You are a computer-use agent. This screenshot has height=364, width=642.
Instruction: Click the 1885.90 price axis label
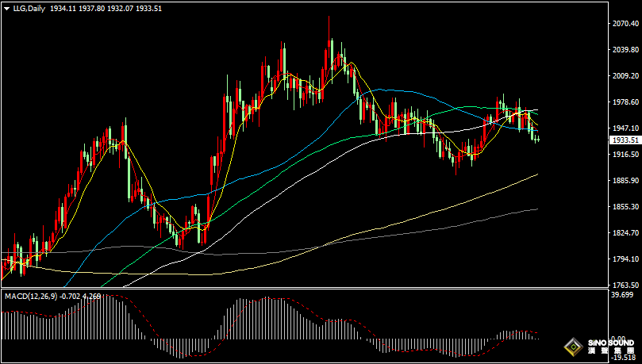625,181
